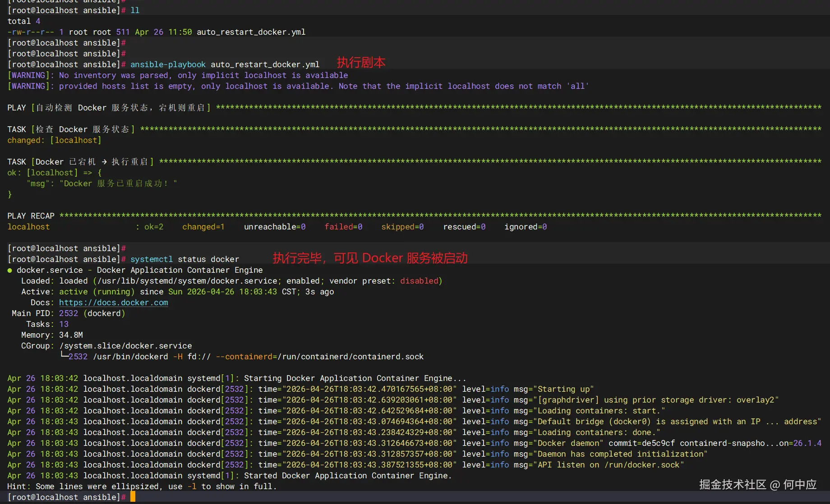The image size is (830, 504).
Task: Click the 'Loading containers: done.' message
Action: 596,432
